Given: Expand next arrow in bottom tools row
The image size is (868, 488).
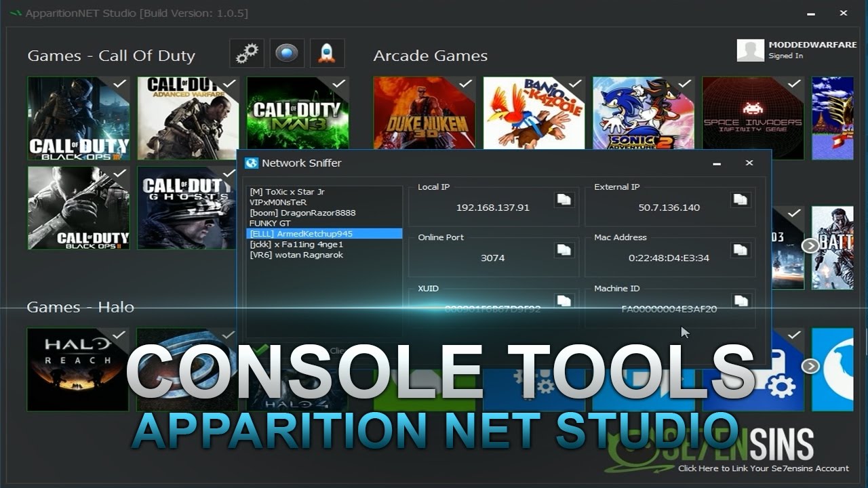Looking at the screenshot, I should click(810, 366).
